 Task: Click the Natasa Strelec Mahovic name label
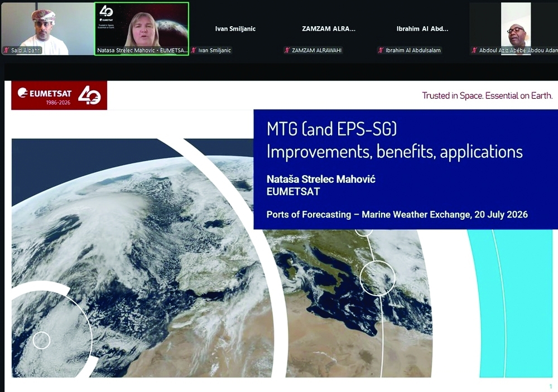[142, 51]
